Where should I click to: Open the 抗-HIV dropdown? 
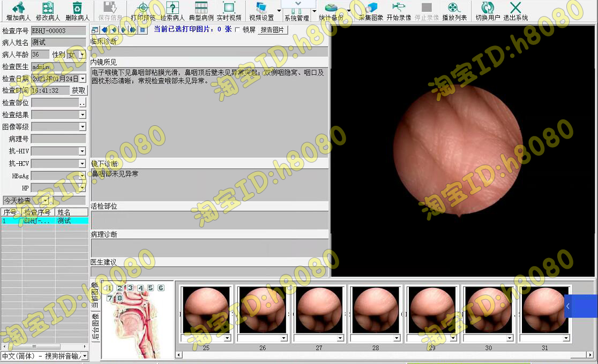click(x=83, y=151)
